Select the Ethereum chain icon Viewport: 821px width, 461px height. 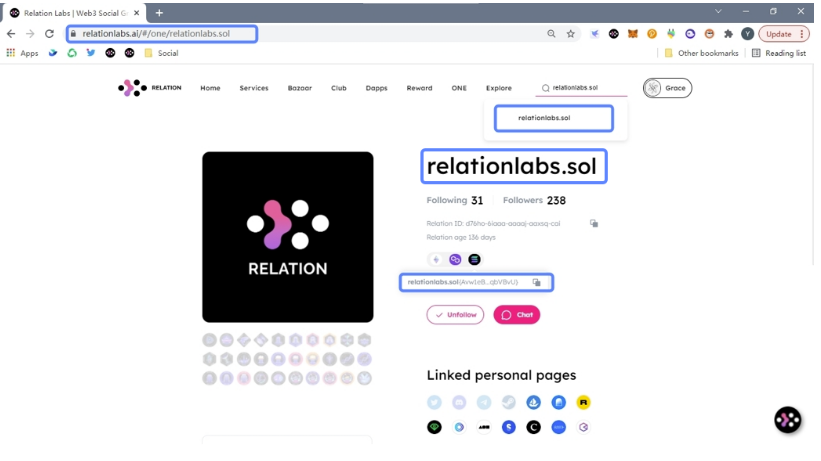pyautogui.click(x=436, y=259)
